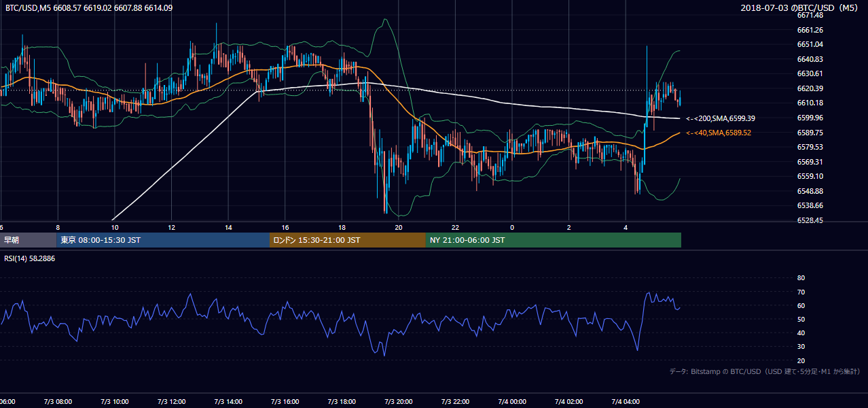Click the hour 12 mark on the price chart axis
Viewport: 868px width, 408px height.
(171, 227)
